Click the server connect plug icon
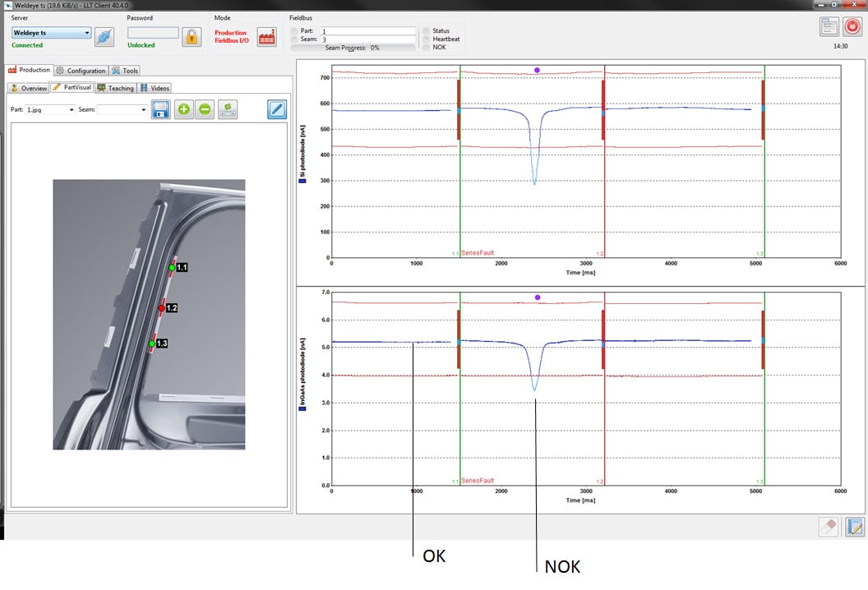Viewport: 868px width, 590px height. pyautogui.click(x=104, y=37)
